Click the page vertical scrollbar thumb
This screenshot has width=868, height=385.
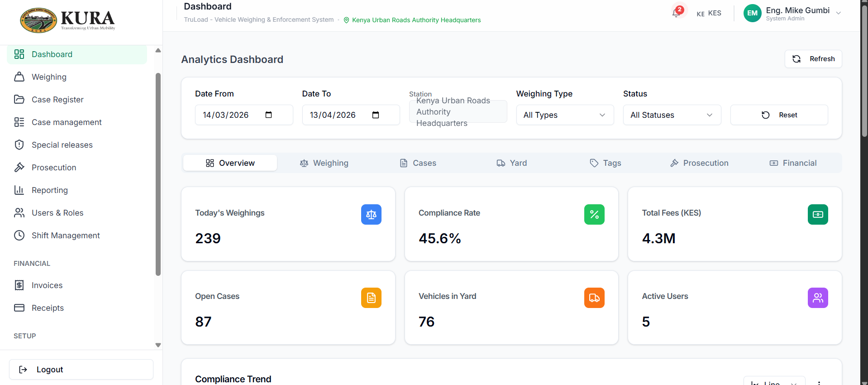click(864, 70)
